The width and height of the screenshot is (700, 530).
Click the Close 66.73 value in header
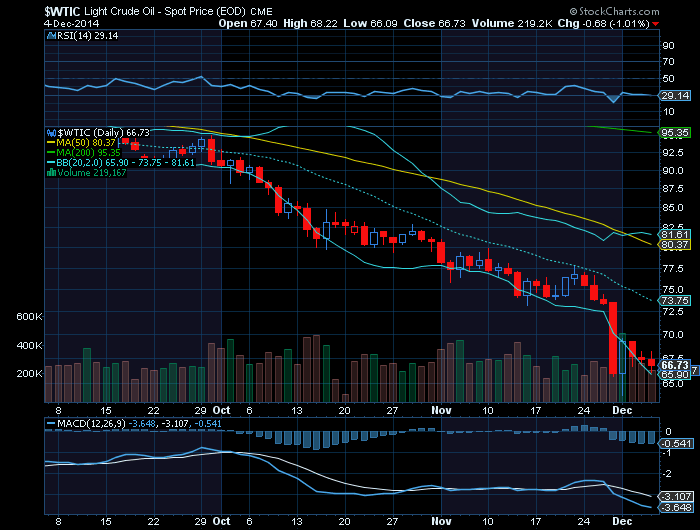point(434,24)
